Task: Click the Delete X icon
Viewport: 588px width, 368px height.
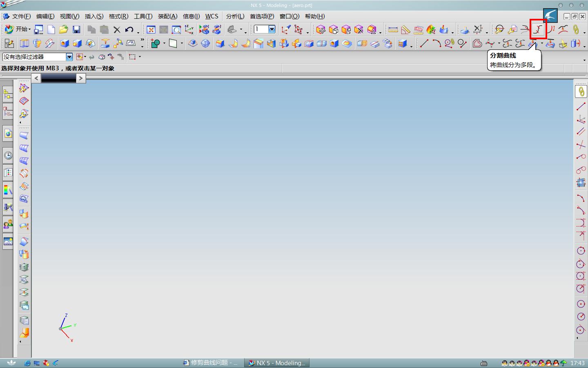Action: tap(117, 29)
